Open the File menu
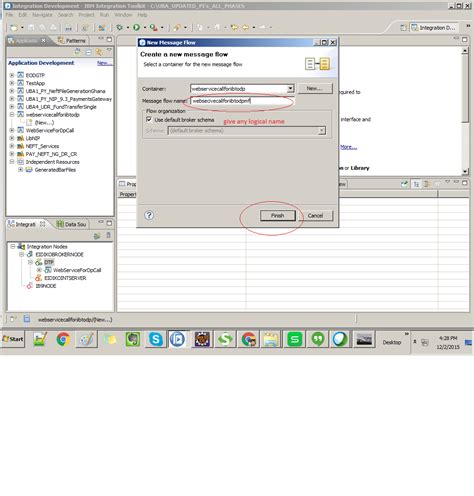474x496 pixels. click(x=9, y=15)
